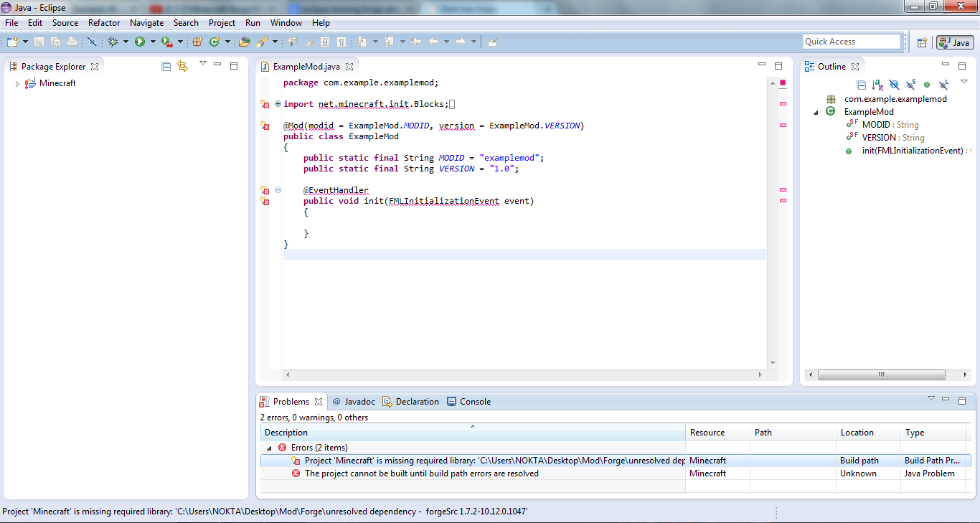Collapse the init method fold in editor

278,190
